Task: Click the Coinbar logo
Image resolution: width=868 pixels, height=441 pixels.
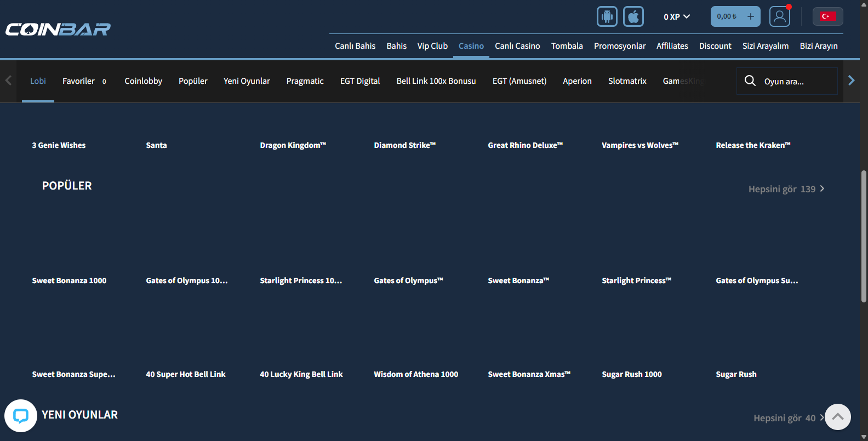Action: (x=58, y=29)
